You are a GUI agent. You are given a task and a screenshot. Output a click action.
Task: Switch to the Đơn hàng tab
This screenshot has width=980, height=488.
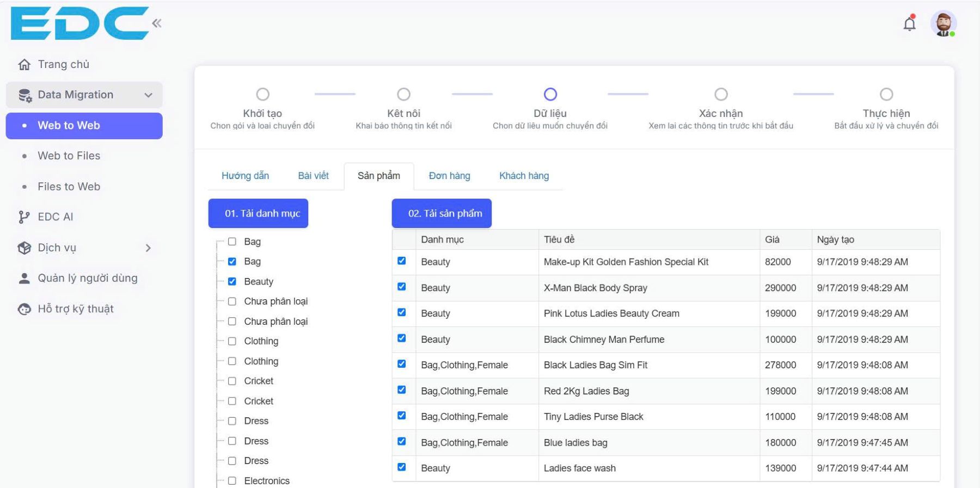[x=449, y=176]
